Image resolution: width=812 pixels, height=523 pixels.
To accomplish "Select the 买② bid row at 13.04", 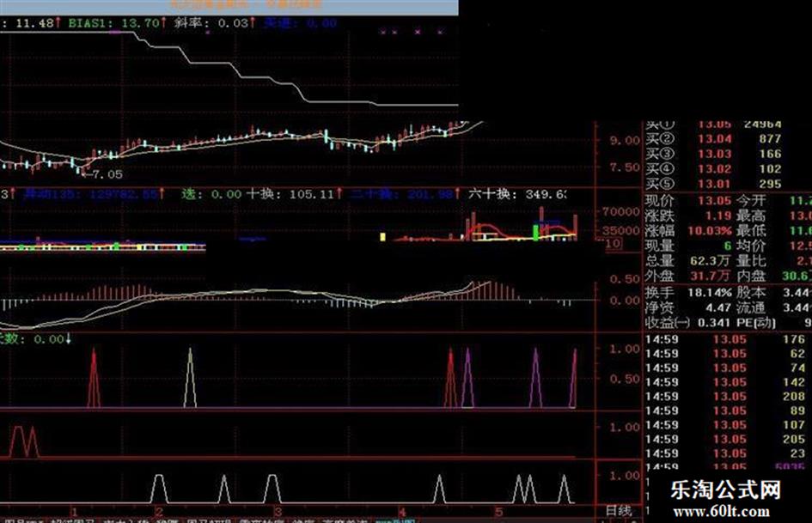I will [713, 139].
